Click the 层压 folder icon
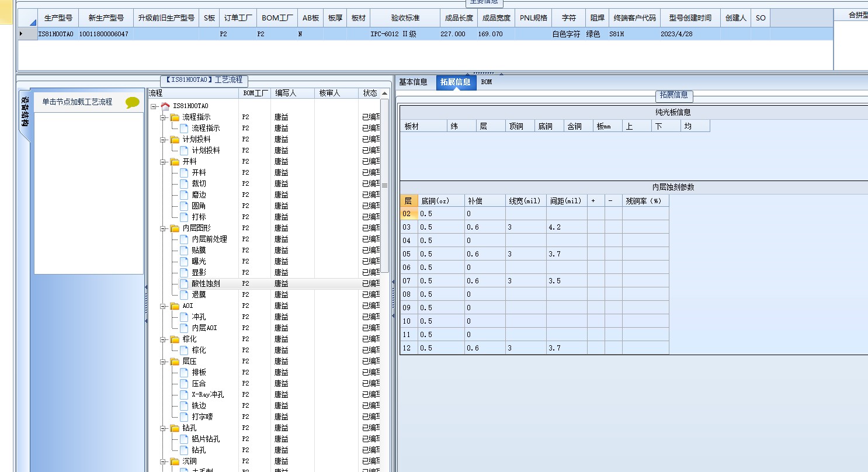 175,361
